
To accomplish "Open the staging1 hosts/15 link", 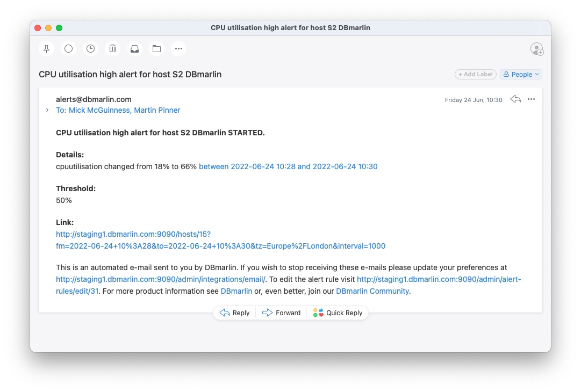I will [220, 240].
